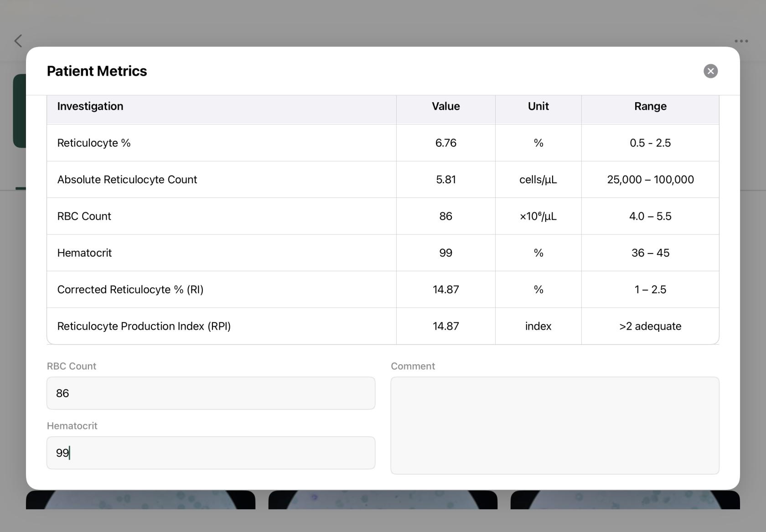Open the first microscope image thumbnail
Viewport: 766px width, 532px height.
[140, 500]
